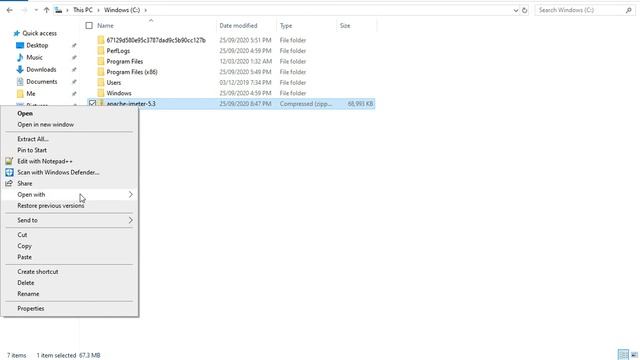Open the address history dropdown arrow
The width and height of the screenshot is (640, 360).
pos(516,10)
